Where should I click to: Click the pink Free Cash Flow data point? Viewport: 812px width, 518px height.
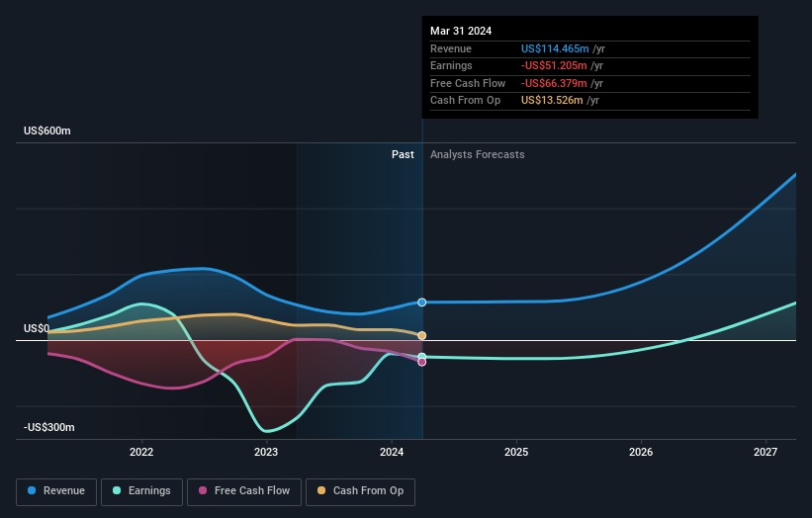[422, 362]
